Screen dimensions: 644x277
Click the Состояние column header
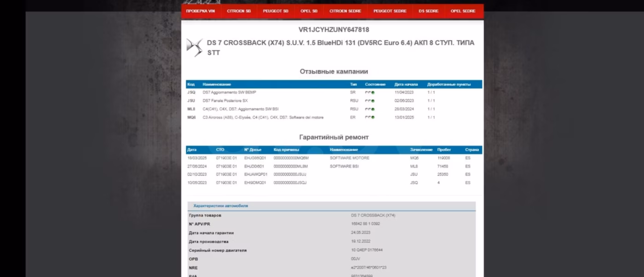click(x=375, y=84)
